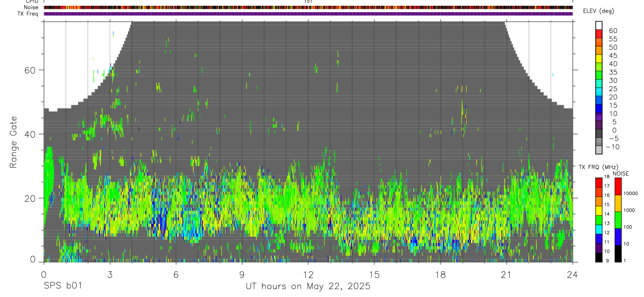
Task: Click the '21' tick label on UT hours axis
Action: [506, 274]
